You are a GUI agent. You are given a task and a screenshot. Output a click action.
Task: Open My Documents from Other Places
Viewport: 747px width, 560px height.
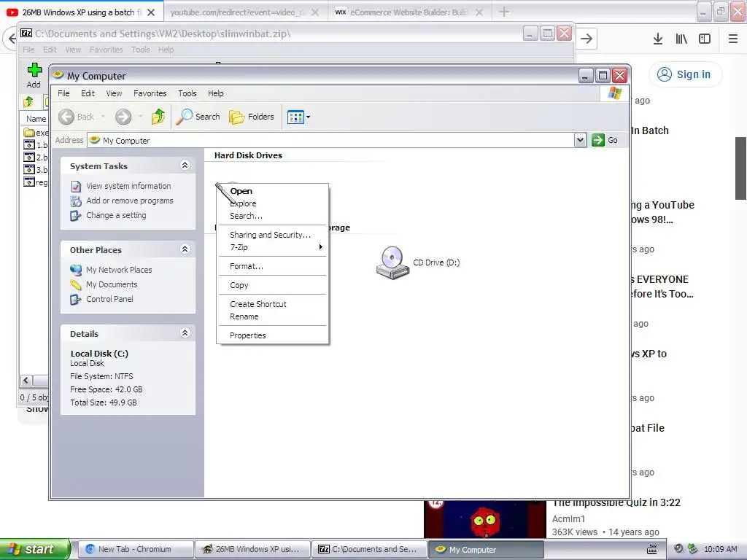(112, 284)
